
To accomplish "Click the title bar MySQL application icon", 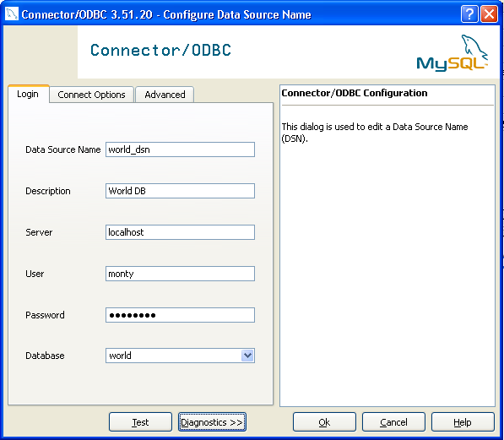I will 12,14.
